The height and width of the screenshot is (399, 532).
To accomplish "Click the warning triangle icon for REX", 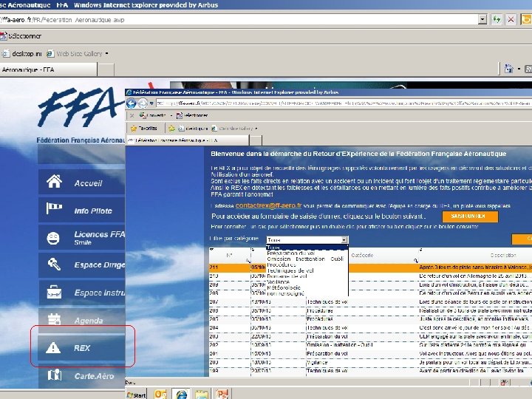I will tap(53, 347).
